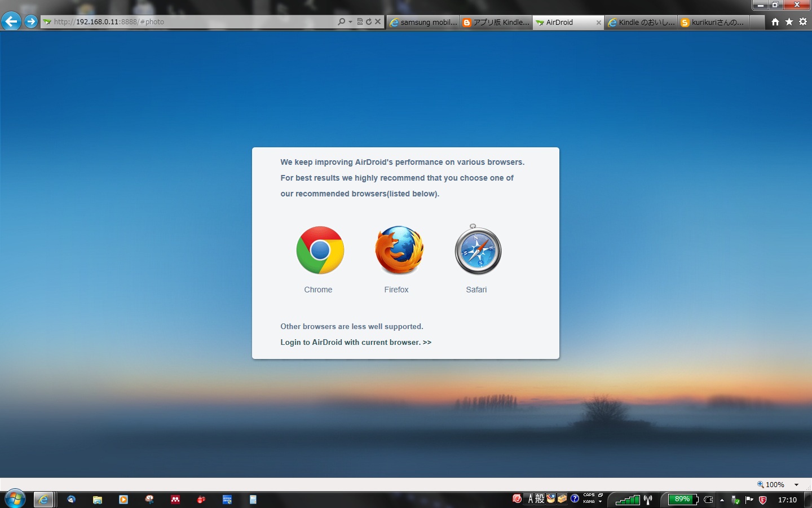Open the Firefox text link
This screenshot has height=508, width=812.
tap(396, 290)
